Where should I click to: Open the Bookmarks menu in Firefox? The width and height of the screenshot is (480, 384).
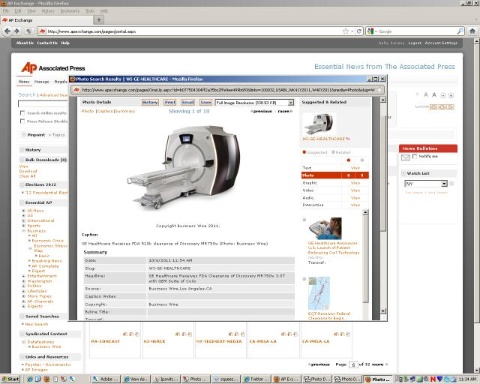pos(70,11)
